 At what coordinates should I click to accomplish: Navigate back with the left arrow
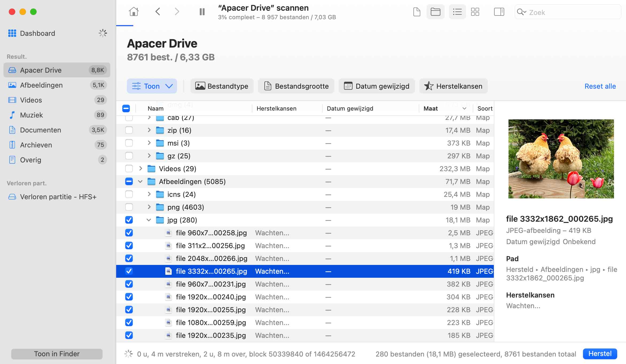point(158,12)
